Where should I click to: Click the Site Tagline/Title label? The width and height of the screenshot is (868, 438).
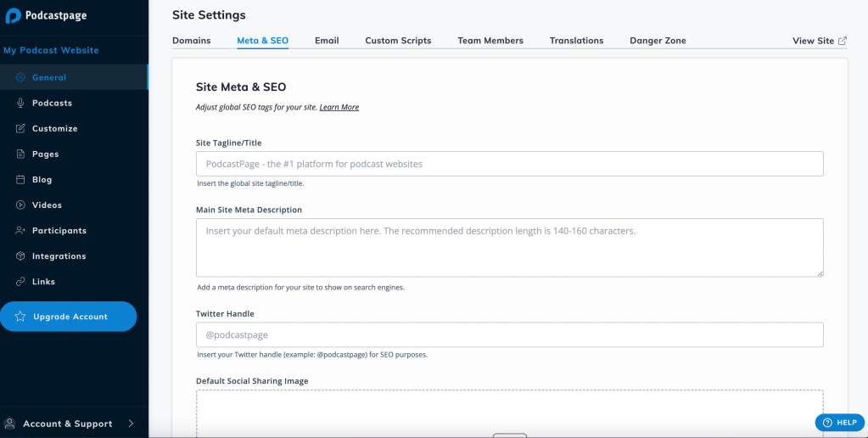pos(228,143)
